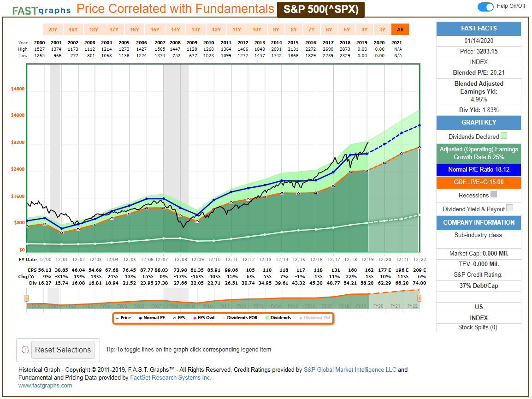This screenshot has height=399, width=532.
Task: Open the S&P Global Market Intelligence link
Action: [x=350, y=370]
